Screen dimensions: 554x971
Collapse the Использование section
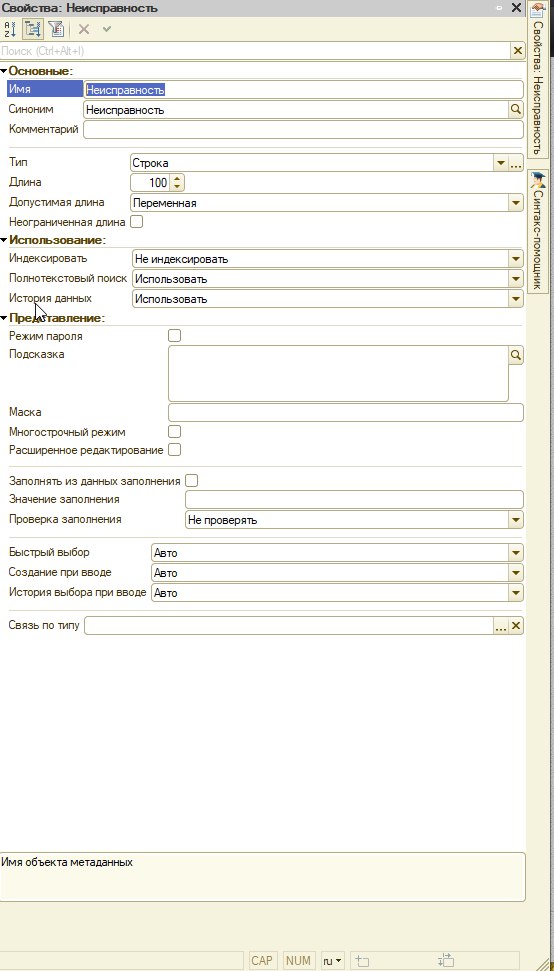(x=4, y=240)
